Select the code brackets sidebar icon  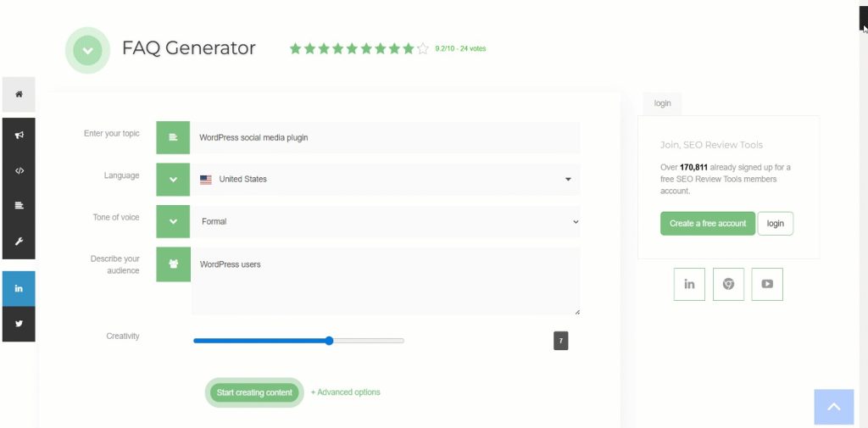(x=19, y=170)
